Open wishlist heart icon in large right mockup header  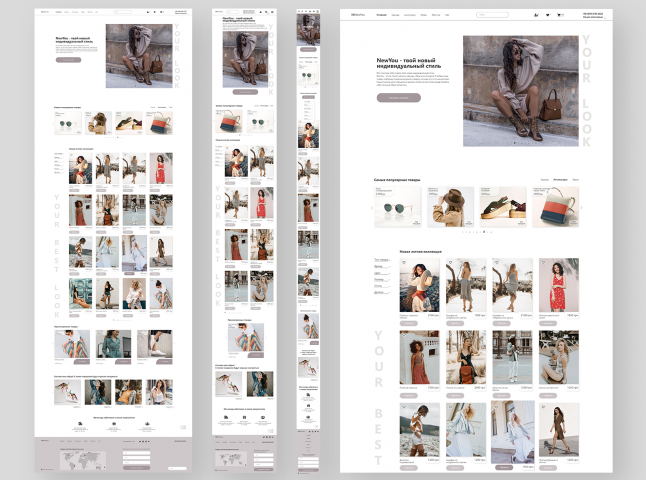click(548, 15)
